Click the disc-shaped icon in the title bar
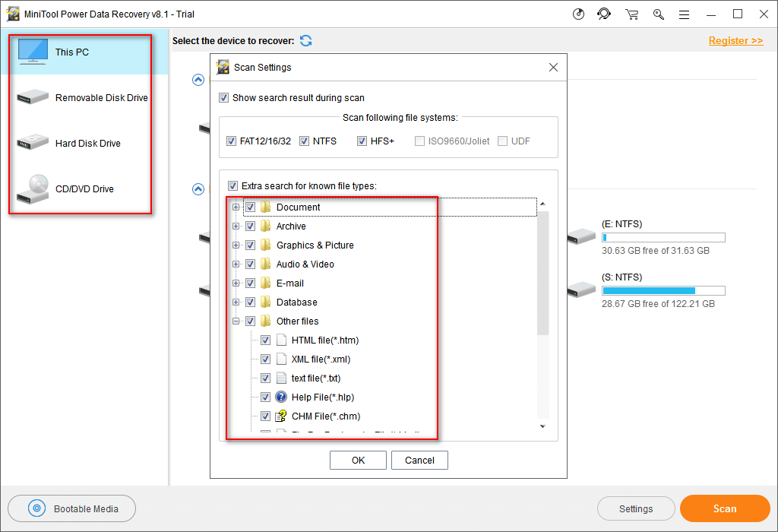The width and height of the screenshot is (778, 532). click(578, 14)
